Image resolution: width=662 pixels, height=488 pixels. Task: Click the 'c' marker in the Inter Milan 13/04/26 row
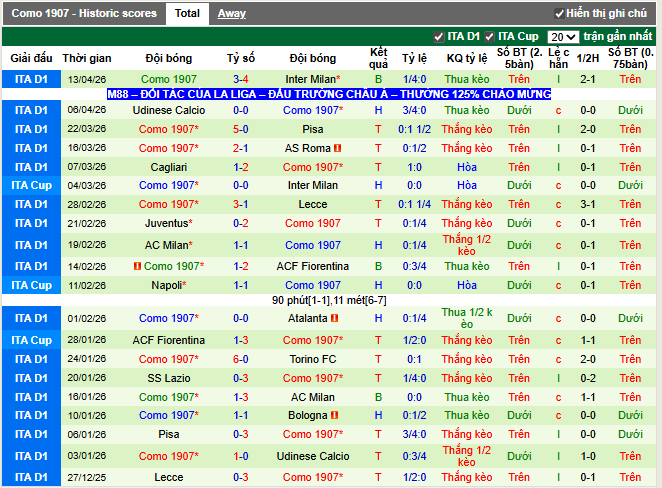(x=559, y=79)
